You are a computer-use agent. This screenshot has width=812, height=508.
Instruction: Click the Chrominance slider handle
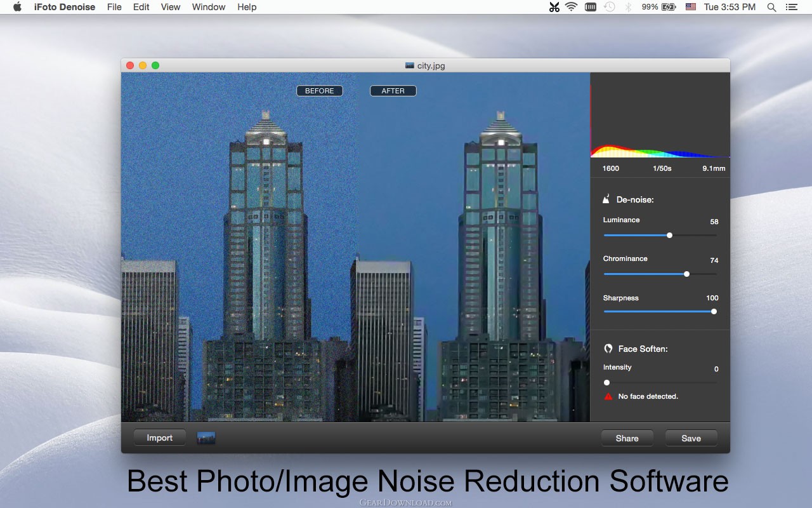coord(686,274)
